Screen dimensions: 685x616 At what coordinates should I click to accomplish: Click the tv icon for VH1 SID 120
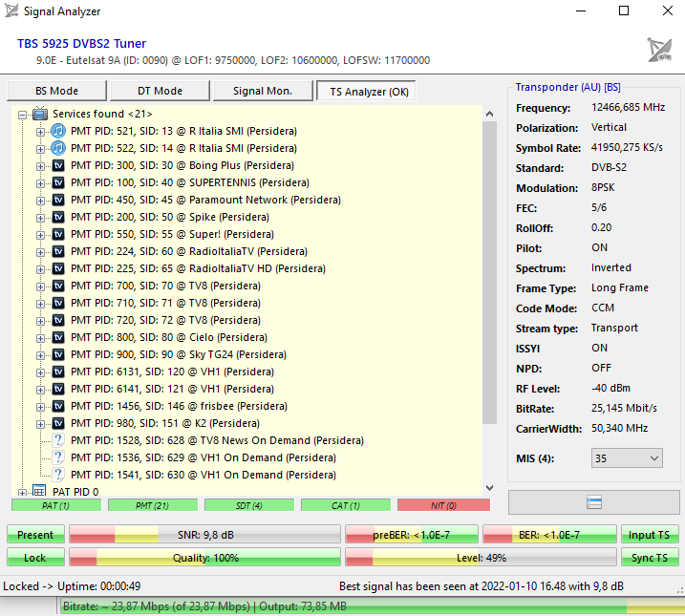pos(58,372)
